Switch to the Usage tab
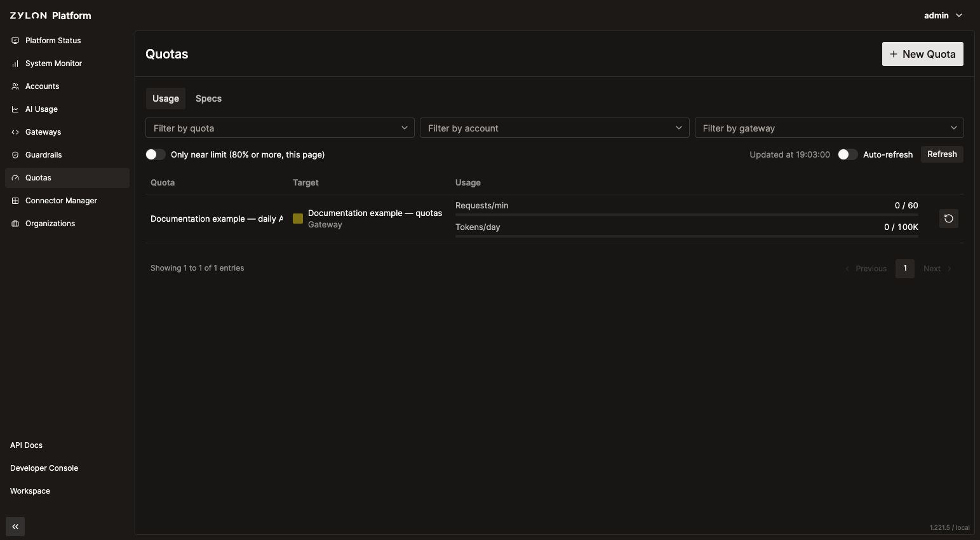Screen dimensions: 980x540 coord(166,98)
